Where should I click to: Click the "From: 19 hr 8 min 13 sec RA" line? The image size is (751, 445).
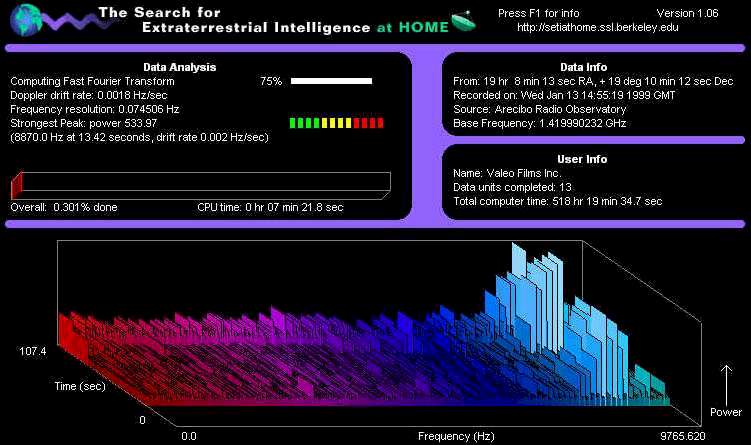click(x=593, y=81)
